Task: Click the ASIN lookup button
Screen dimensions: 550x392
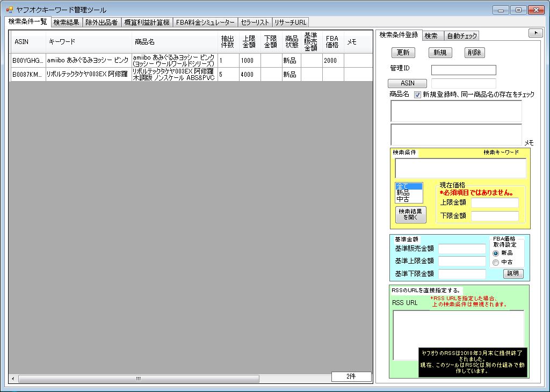Action: click(x=407, y=83)
